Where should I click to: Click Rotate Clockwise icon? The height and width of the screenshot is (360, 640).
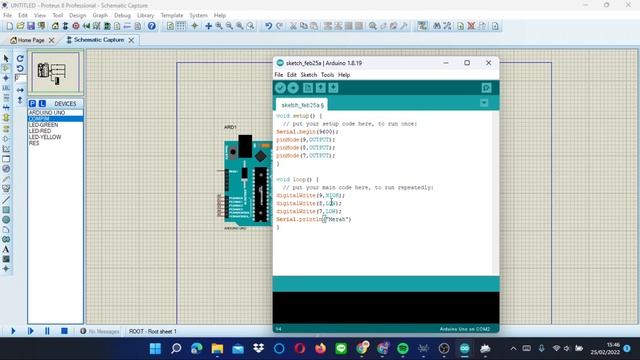tap(20, 58)
